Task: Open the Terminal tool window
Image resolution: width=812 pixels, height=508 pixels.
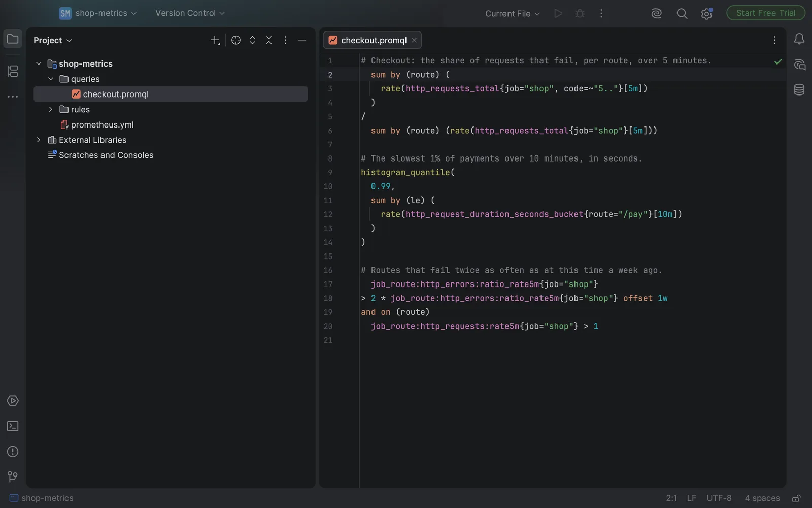Action: (x=13, y=426)
